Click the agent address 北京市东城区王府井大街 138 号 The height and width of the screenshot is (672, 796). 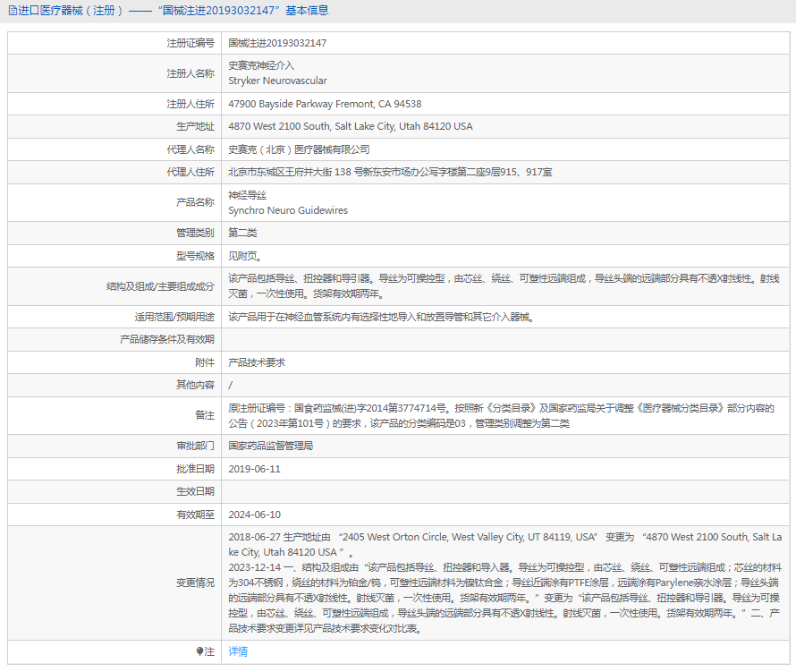coord(390,172)
